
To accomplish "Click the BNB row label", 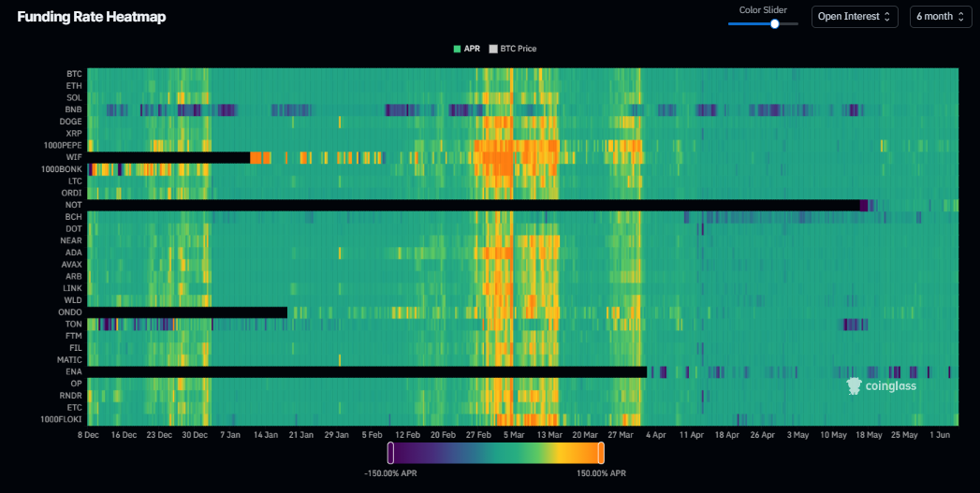I will [x=73, y=109].
